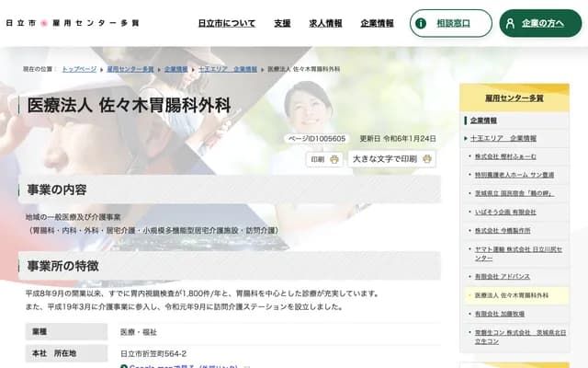The width and height of the screenshot is (588, 368).
Task: Click the printer icon beside 大きな文字で印刷
Action: (427, 159)
